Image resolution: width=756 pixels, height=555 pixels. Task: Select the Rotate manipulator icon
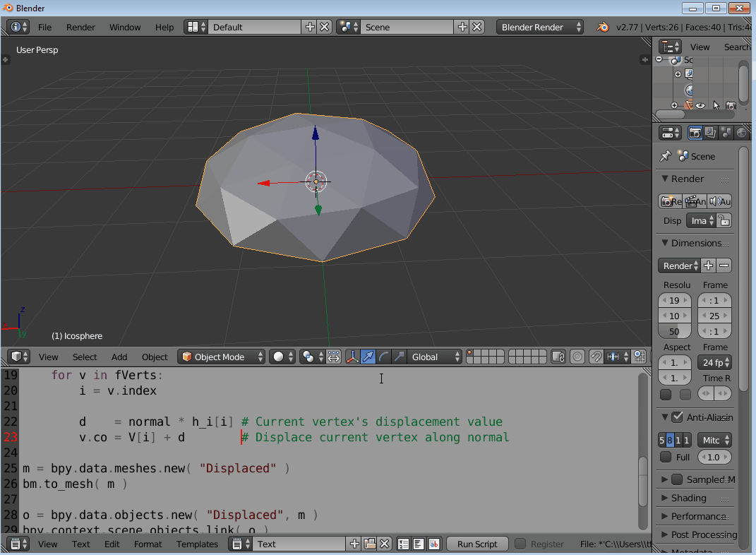tap(383, 357)
